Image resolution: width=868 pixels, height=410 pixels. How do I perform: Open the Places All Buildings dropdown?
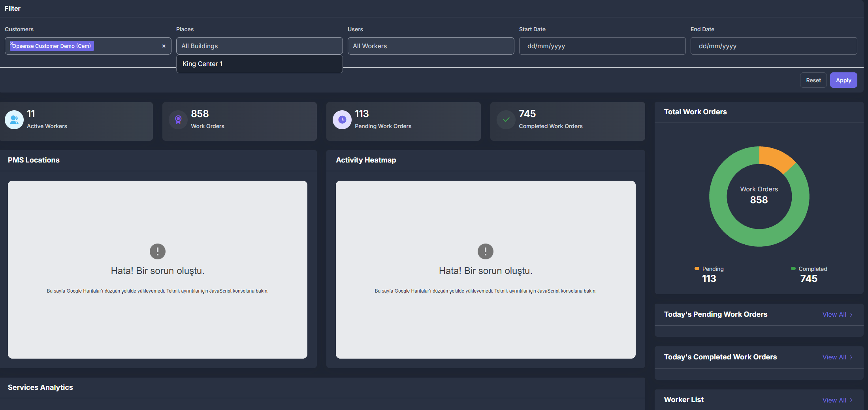(x=259, y=46)
